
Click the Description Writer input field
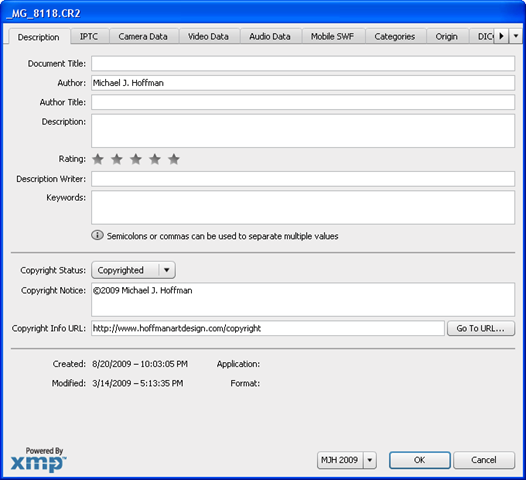pyautogui.click(x=303, y=179)
